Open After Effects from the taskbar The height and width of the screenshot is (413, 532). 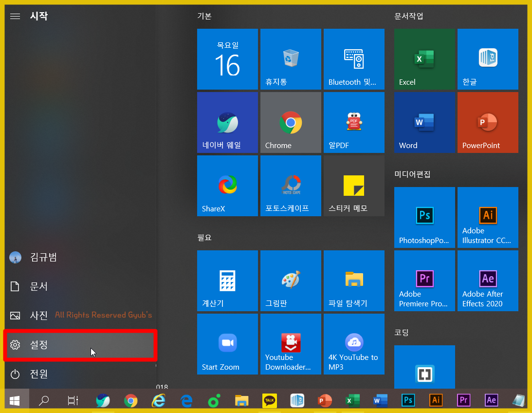point(491,401)
